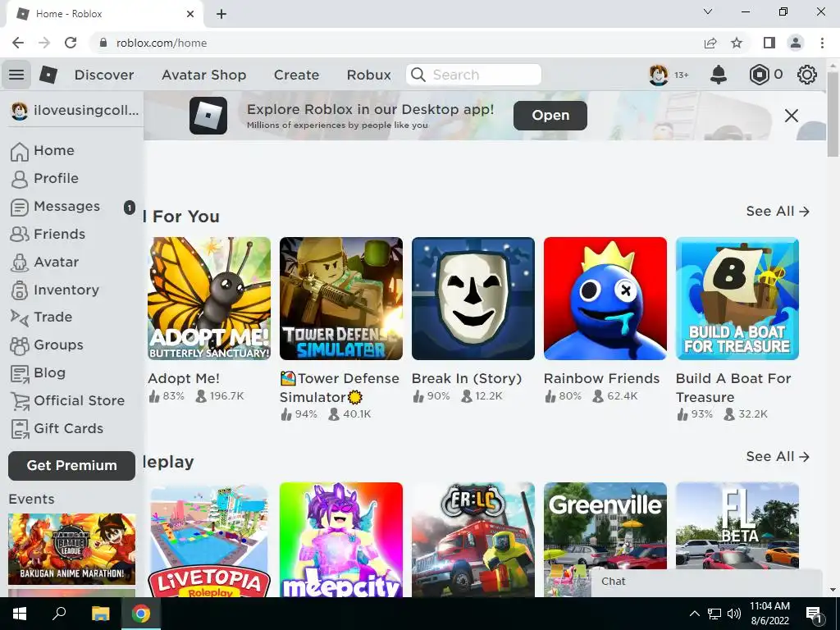Focus the Roblox search field
The width and height of the screenshot is (840, 630).
473,75
